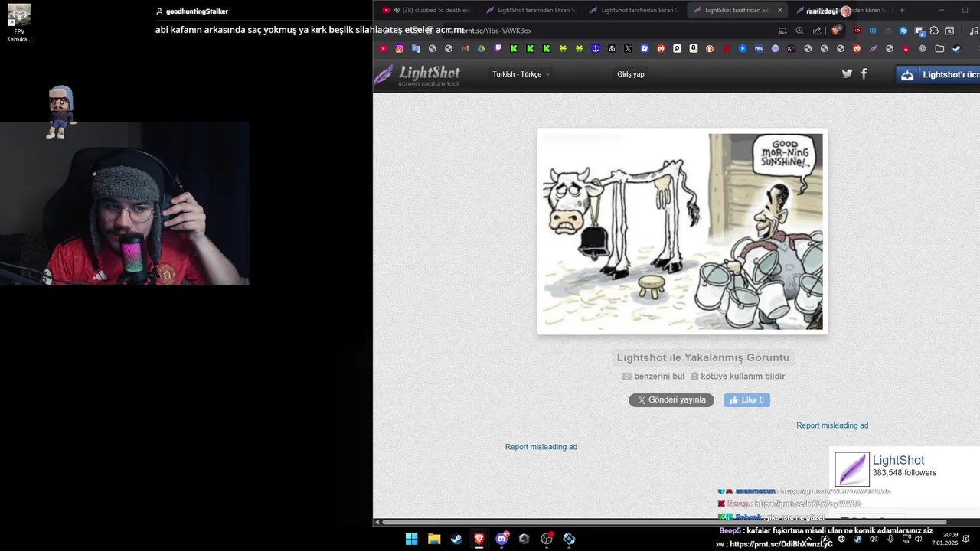Viewport: 980px width, 551px height.
Task: Click the Brave browser taskbar icon
Action: [x=479, y=539]
